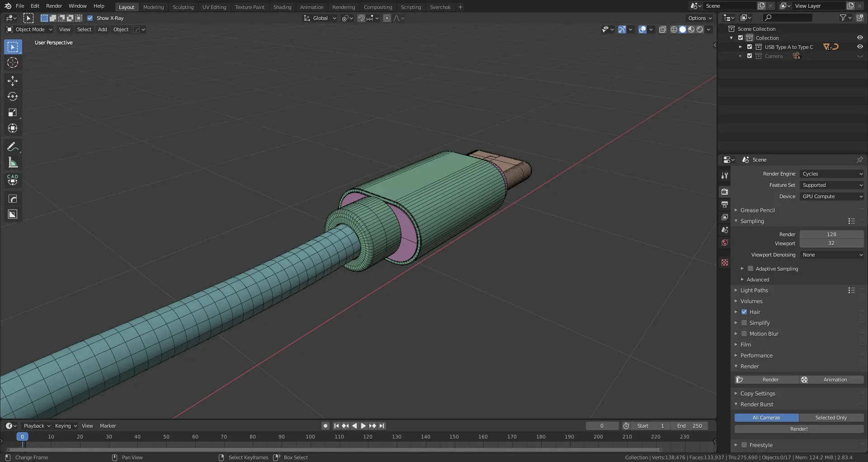The height and width of the screenshot is (462, 868).
Task: Select the Rotate tool
Action: pyautogui.click(x=13, y=97)
